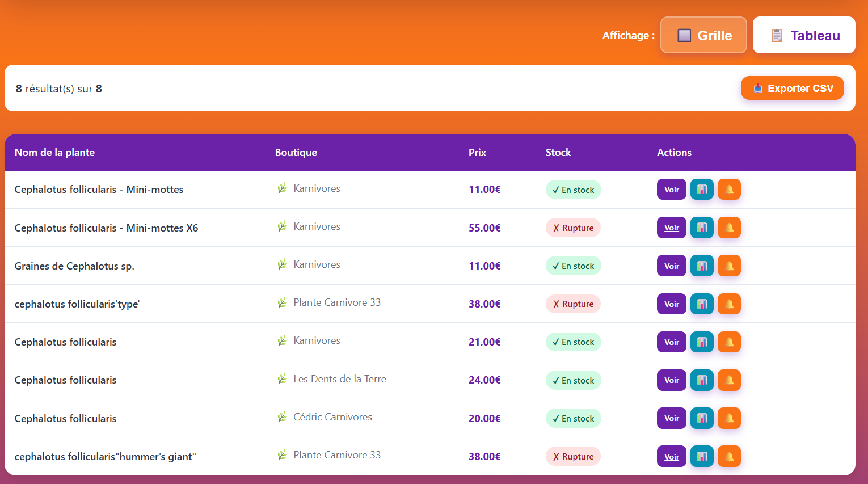The width and height of the screenshot is (868, 484).
Task: Set alert bell for Mini-mottes X6 row
Action: [729, 228]
